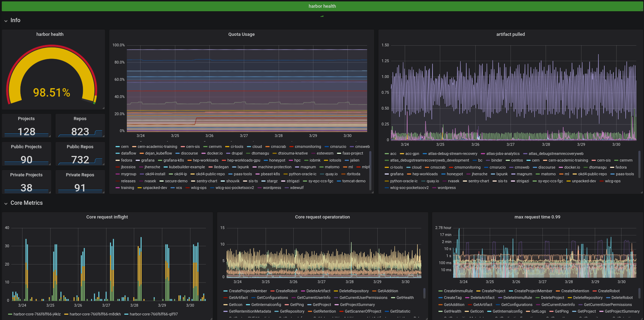Open the artifact pulled panel title menu

coord(510,34)
